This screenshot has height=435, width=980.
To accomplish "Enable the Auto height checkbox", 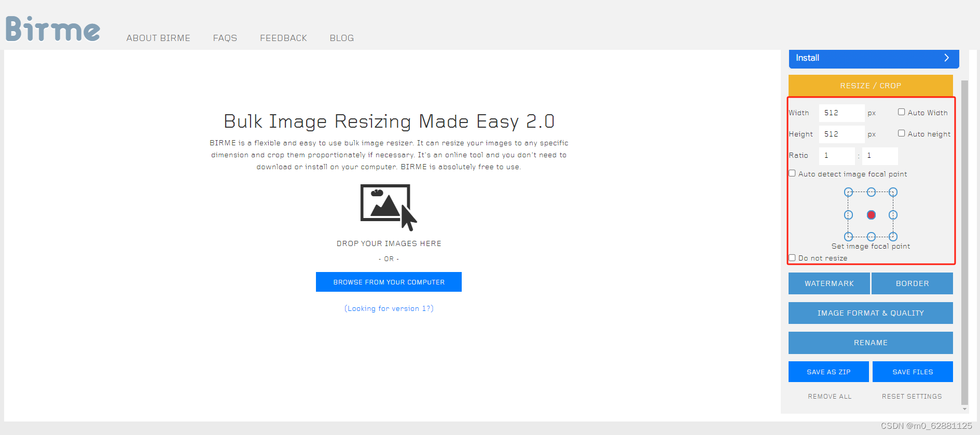I will click(x=902, y=133).
